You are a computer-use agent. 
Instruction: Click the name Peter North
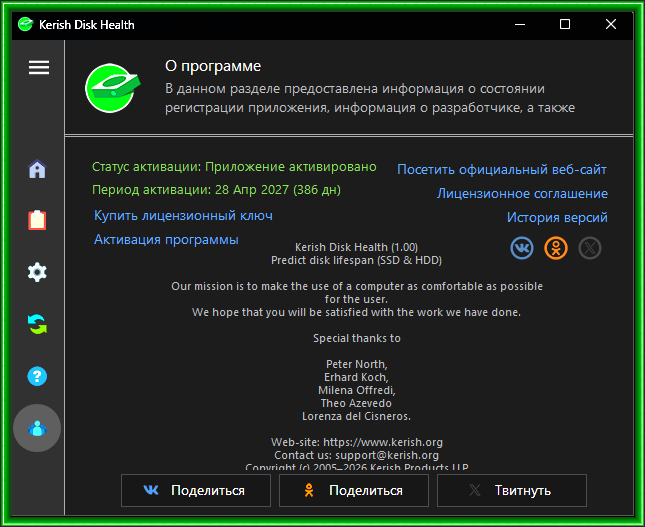click(357, 364)
